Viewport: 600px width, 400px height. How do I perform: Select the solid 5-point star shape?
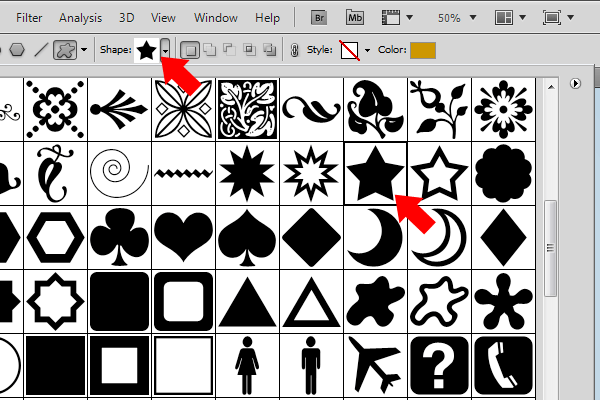[x=375, y=173]
